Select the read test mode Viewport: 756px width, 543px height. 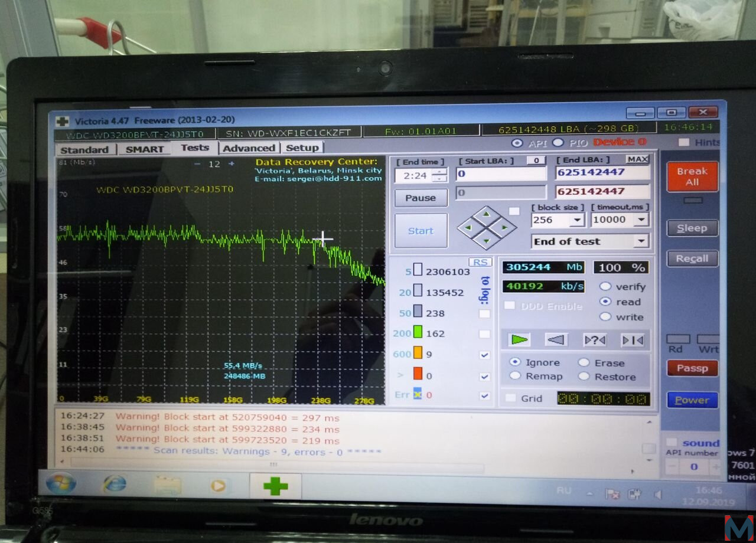coord(605,302)
